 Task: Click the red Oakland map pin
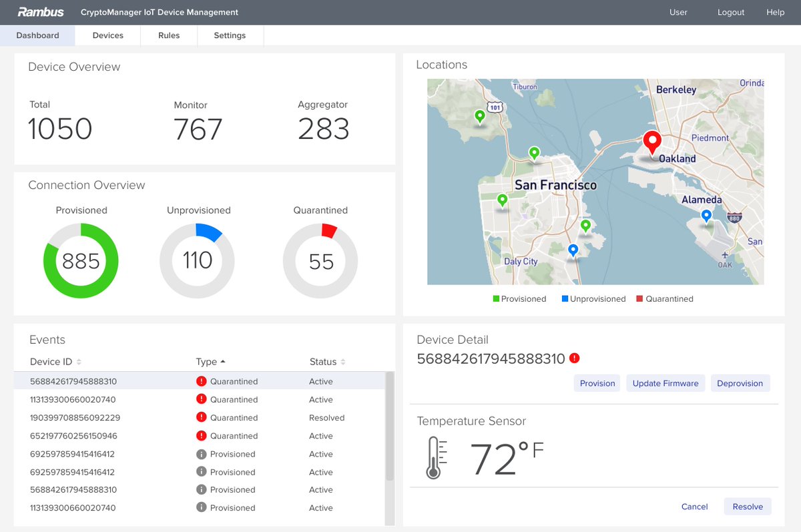point(651,144)
